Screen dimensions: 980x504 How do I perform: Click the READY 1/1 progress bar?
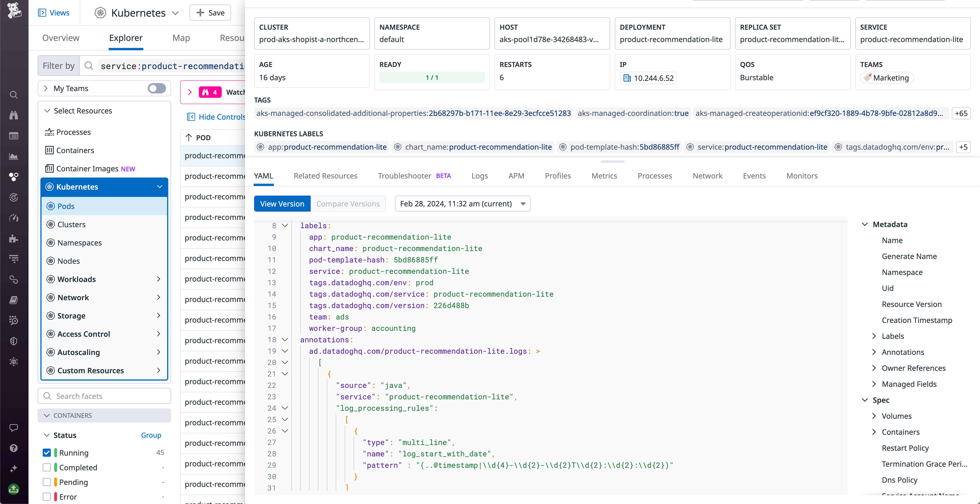[x=432, y=78]
